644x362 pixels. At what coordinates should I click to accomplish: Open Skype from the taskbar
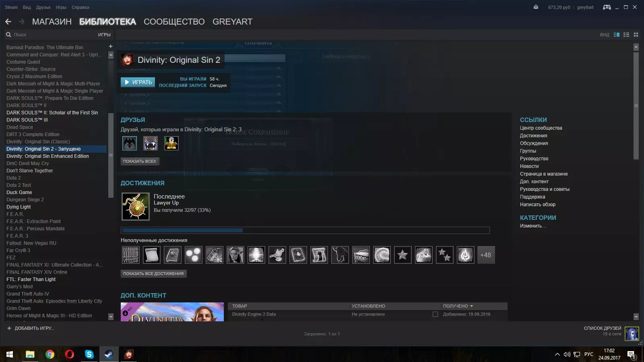coord(89,354)
